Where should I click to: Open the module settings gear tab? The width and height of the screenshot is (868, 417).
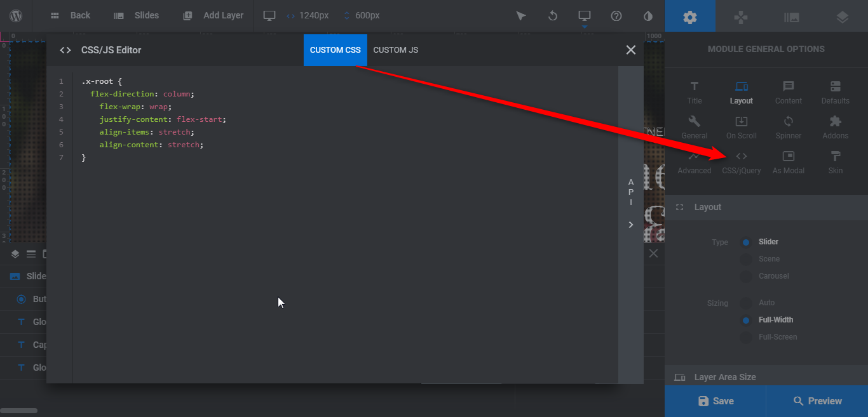click(x=690, y=16)
